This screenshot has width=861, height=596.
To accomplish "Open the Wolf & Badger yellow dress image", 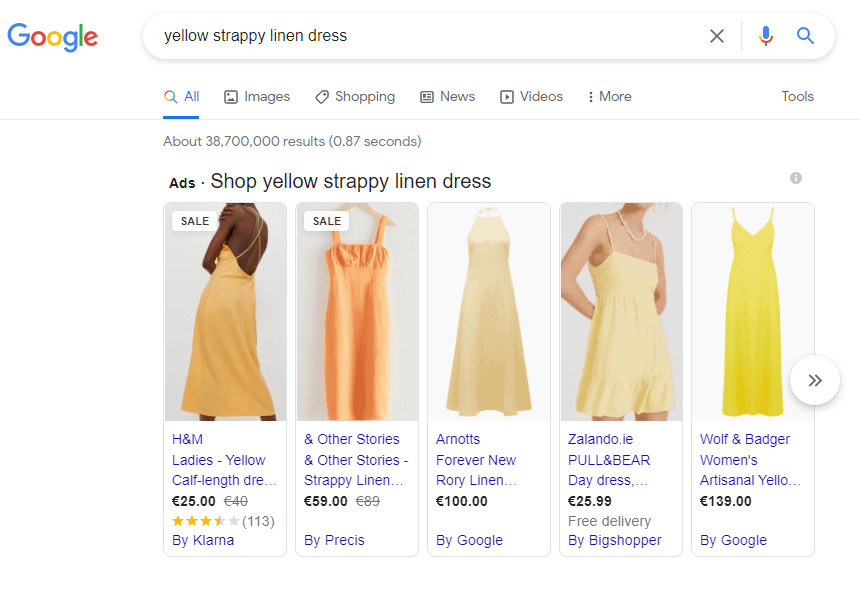I will 753,311.
